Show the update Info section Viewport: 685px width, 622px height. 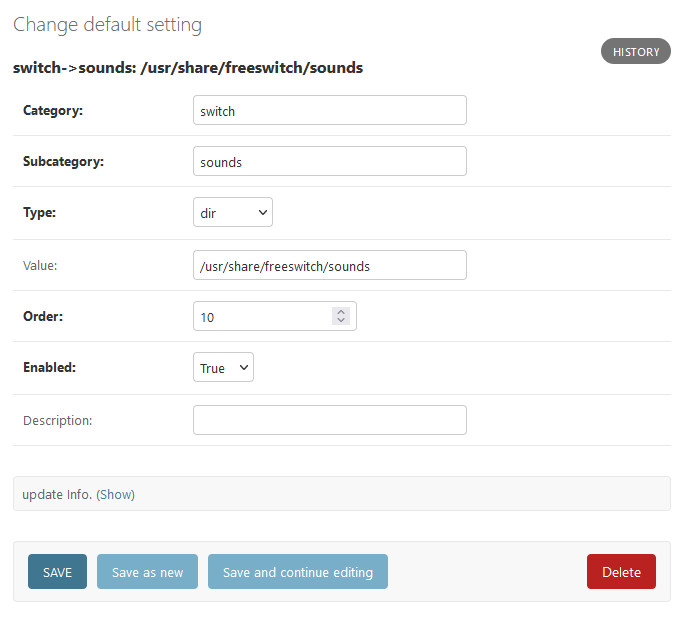[115, 494]
